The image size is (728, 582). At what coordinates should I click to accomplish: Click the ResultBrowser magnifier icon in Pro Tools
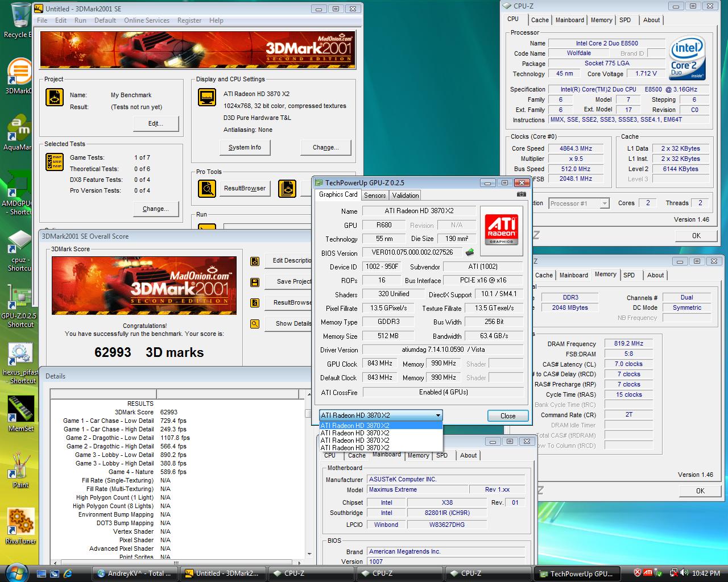(x=207, y=188)
